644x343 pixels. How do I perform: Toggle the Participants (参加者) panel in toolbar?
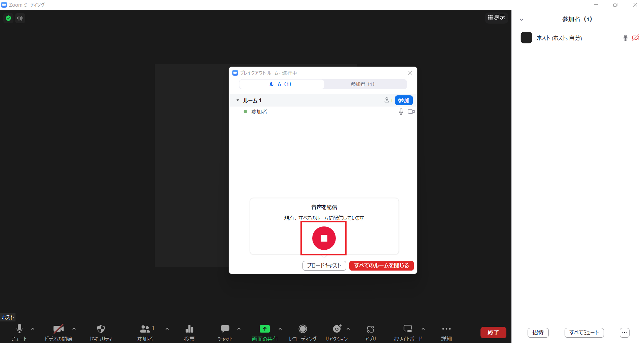coord(145,329)
